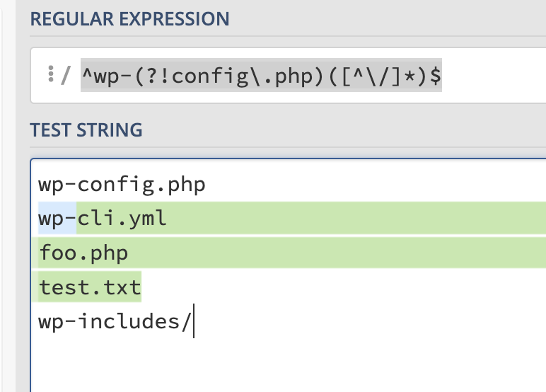Click the test.txt test line
The width and height of the screenshot is (546, 392).
pyautogui.click(x=90, y=287)
